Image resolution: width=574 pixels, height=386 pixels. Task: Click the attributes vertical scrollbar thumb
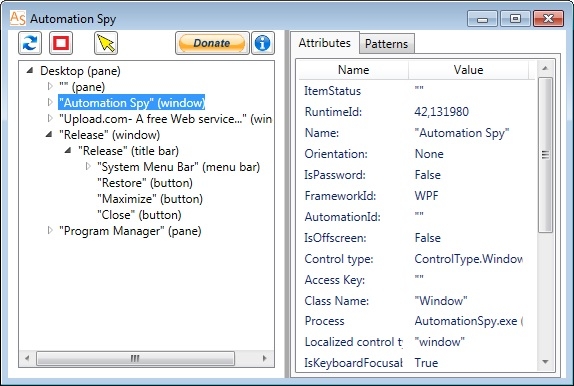[545, 155]
